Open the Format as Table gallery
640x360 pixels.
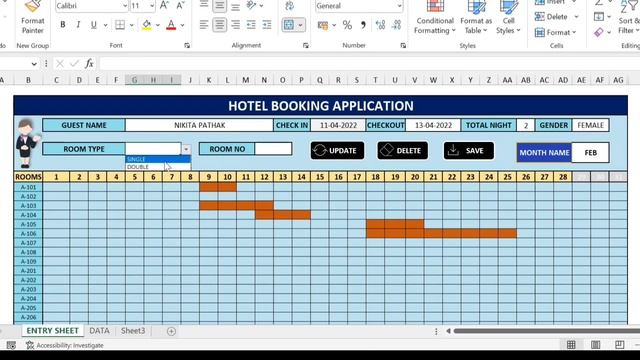(476, 18)
